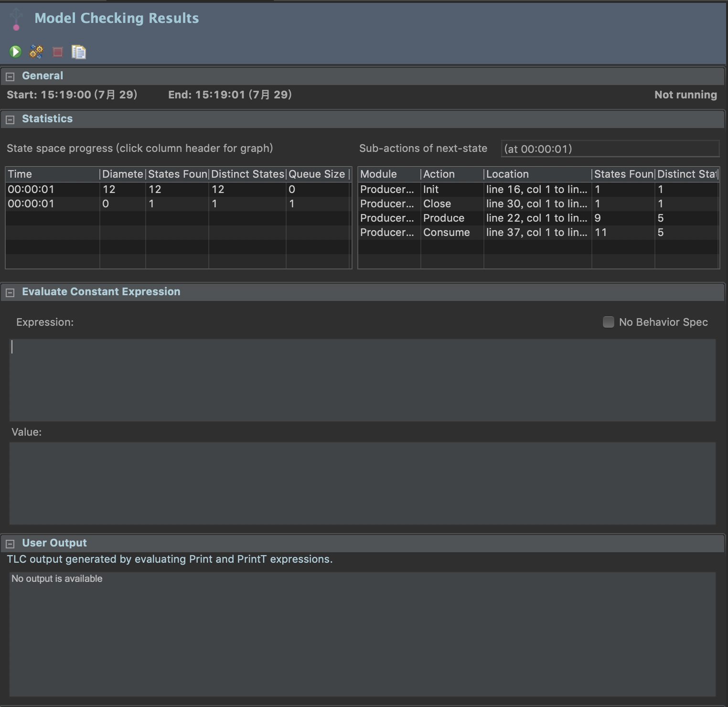Click the Time column header
The height and width of the screenshot is (707, 728).
coord(53,174)
